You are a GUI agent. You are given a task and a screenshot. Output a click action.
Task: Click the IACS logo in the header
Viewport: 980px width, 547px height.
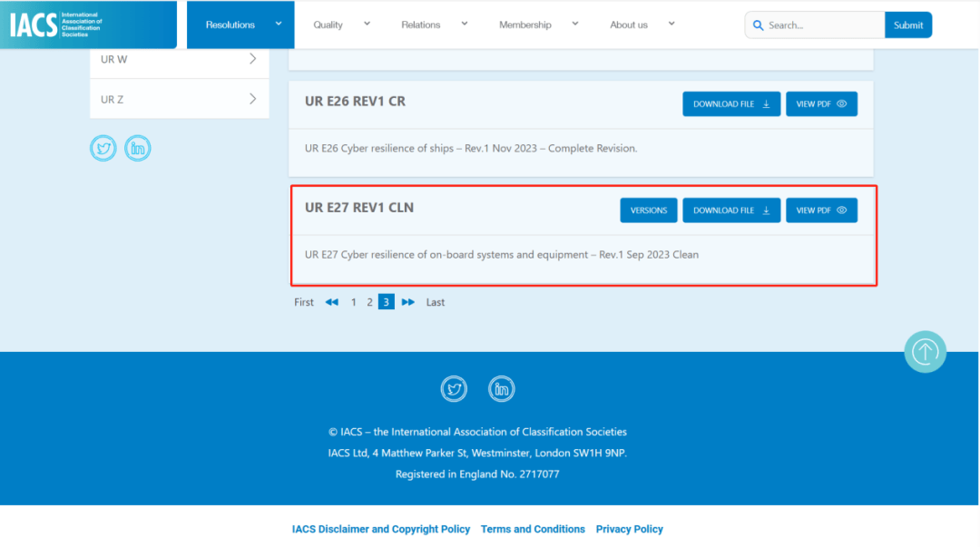coord(56,24)
